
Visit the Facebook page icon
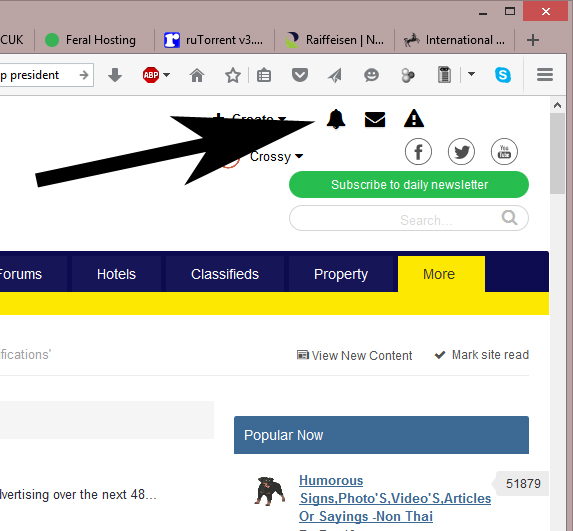(x=418, y=152)
